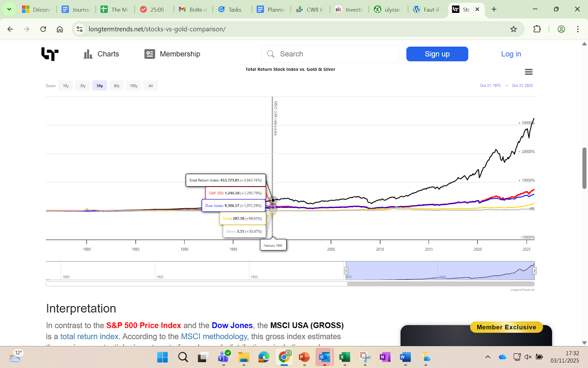Open the Charts navigation menu
The height and width of the screenshot is (368, 588).
point(101,54)
